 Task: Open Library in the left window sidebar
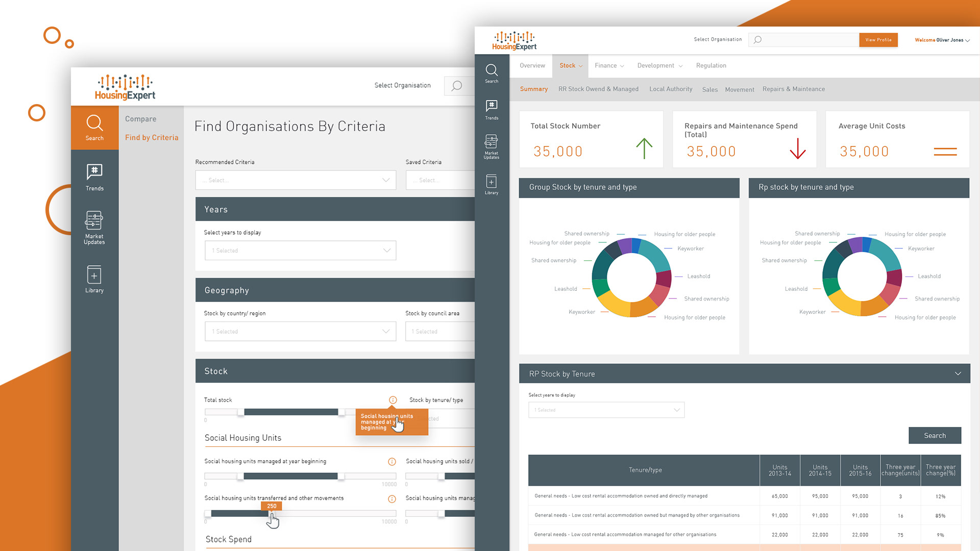[94, 279]
